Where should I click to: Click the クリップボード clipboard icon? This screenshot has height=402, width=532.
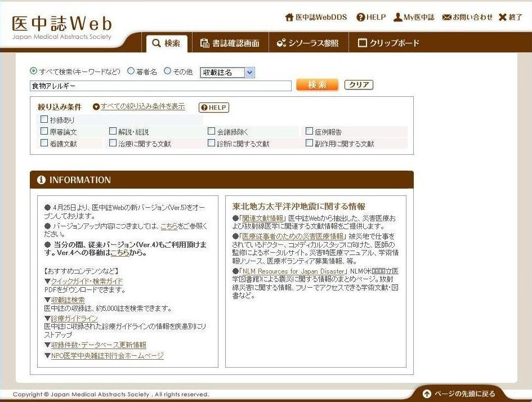coord(363,43)
